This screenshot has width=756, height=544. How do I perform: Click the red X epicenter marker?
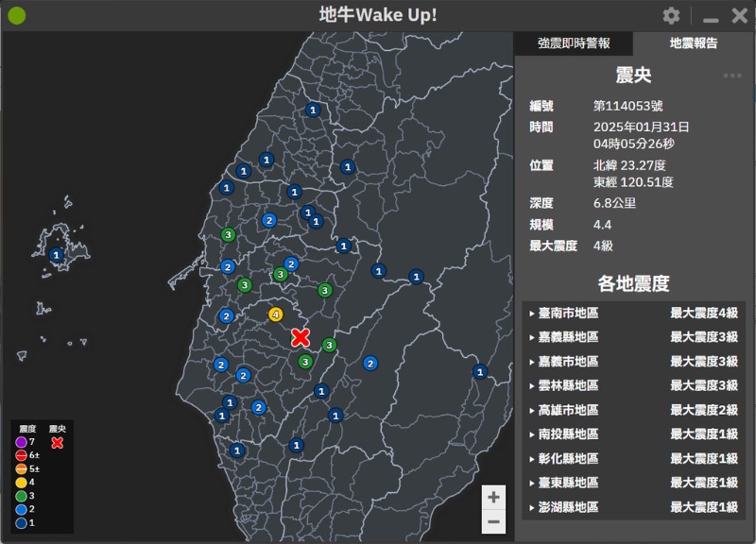point(301,338)
